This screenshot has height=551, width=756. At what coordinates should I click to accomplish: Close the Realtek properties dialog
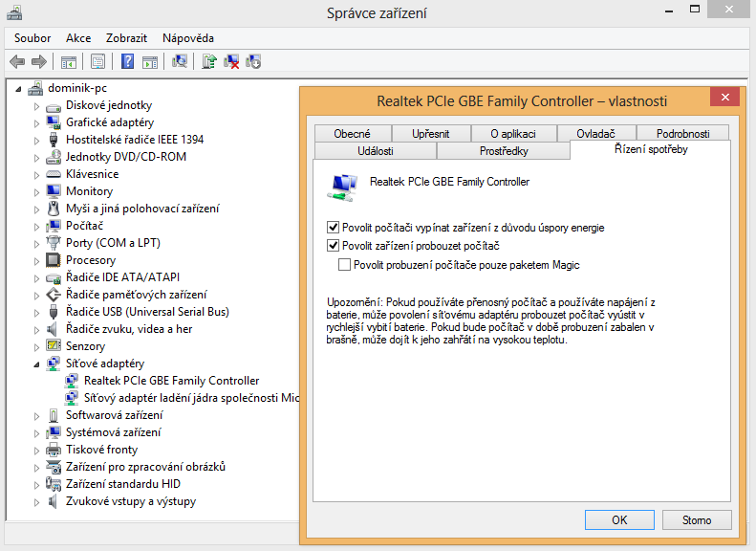pyautogui.click(x=724, y=97)
